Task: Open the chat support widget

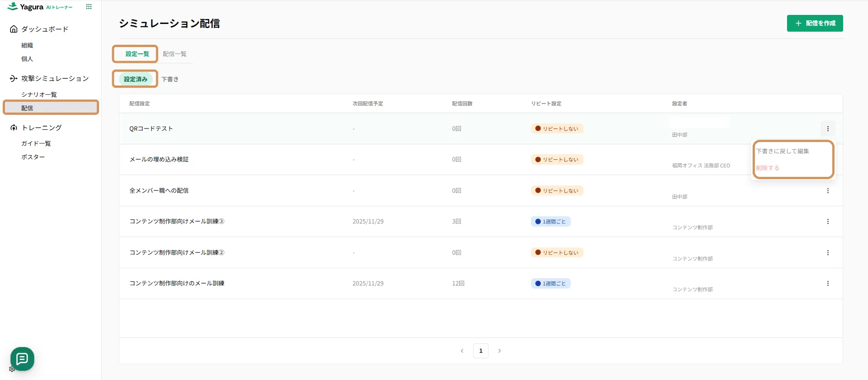Action: (22, 359)
